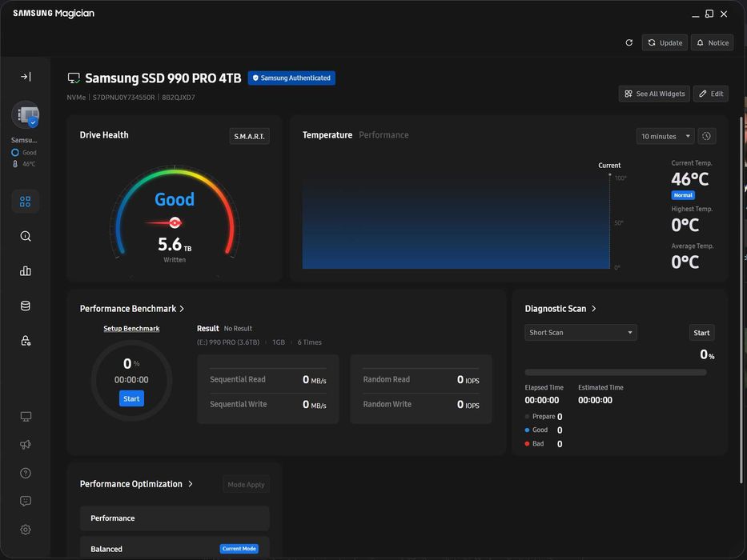Click the Setup Benchmark link
Viewport: 747px width, 560px height.
click(x=131, y=329)
